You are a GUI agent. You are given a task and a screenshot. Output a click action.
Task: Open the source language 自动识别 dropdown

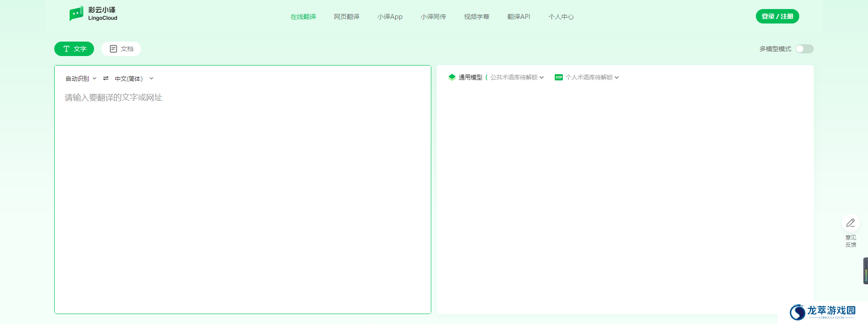pos(81,79)
